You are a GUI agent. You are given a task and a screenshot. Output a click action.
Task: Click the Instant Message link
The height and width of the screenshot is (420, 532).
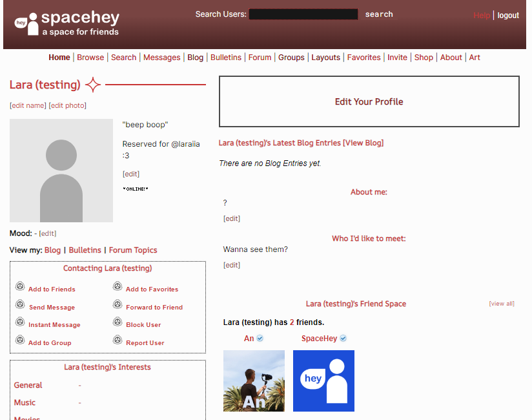tap(54, 325)
